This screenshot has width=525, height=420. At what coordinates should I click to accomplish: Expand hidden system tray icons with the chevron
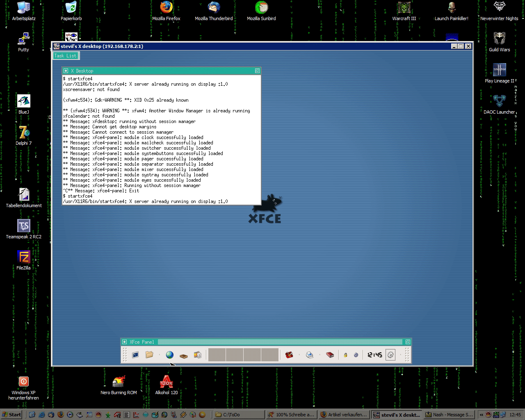point(482,415)
